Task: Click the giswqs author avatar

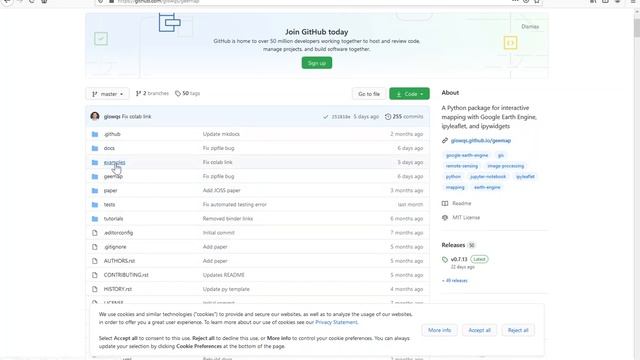Action: (95, 116)
